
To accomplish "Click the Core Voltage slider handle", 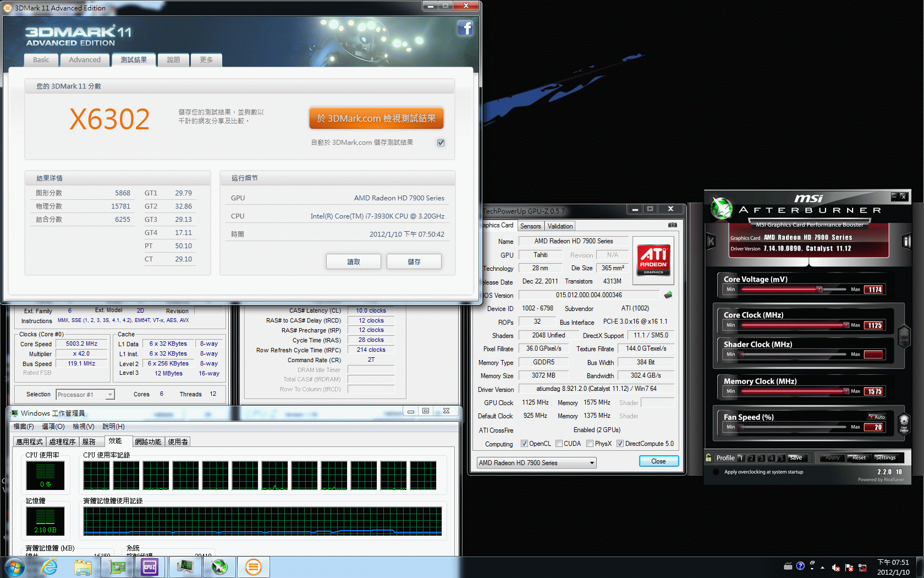I will pos(820,289).
